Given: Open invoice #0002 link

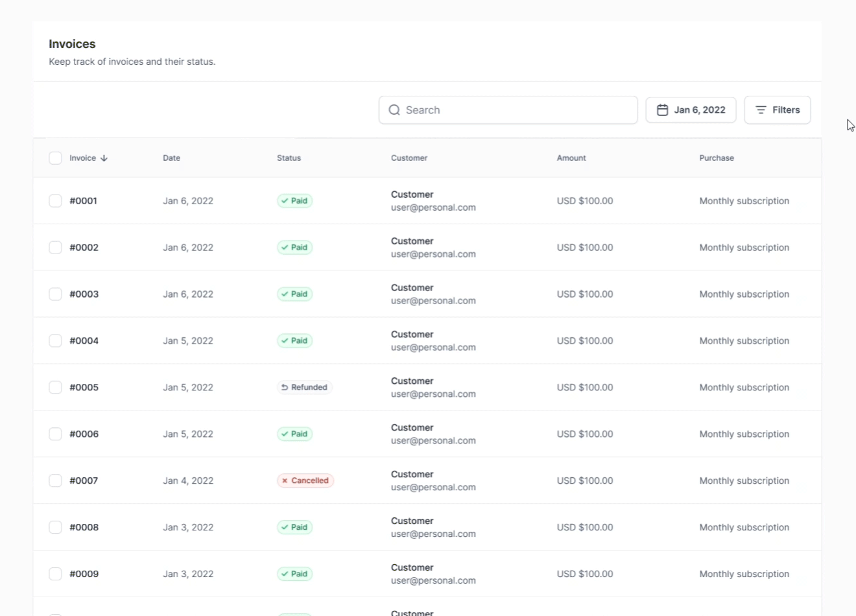Looking at the screenshot, I should pos(84,248).
